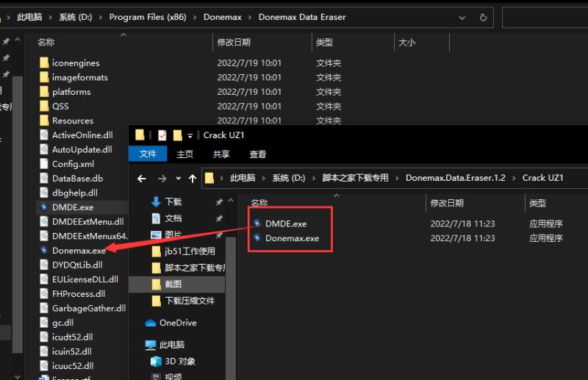Expand chevron after 脚本之家下载专用 in address bar
Screen dimensions: 588x380
pos(397,178)
